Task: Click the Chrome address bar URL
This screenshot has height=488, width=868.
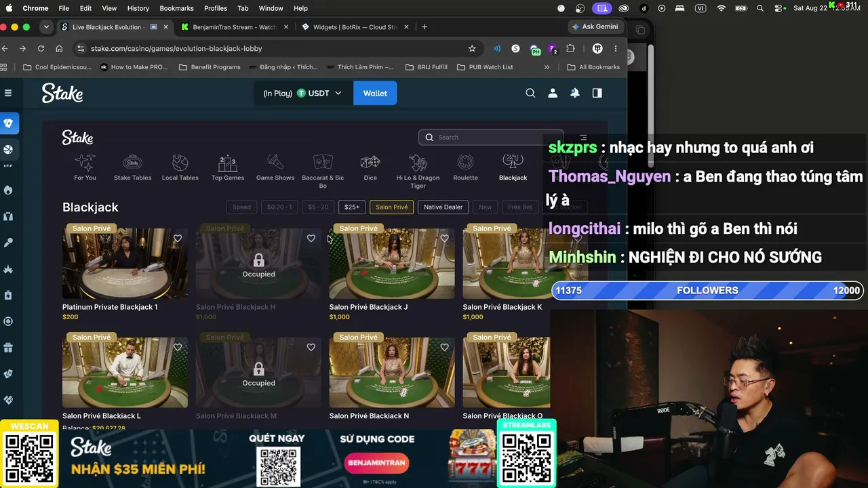Action: (176, 49)
